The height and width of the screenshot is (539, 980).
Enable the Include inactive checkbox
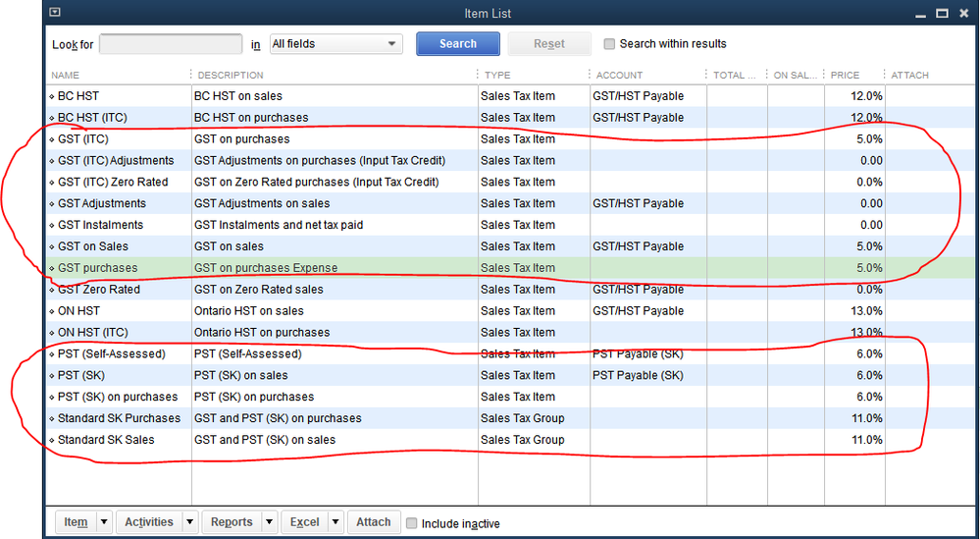(411, 523)
